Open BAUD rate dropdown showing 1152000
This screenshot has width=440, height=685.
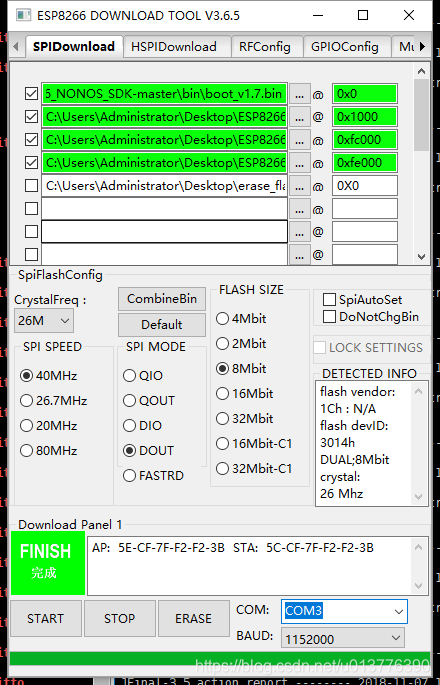coord(343,639)
